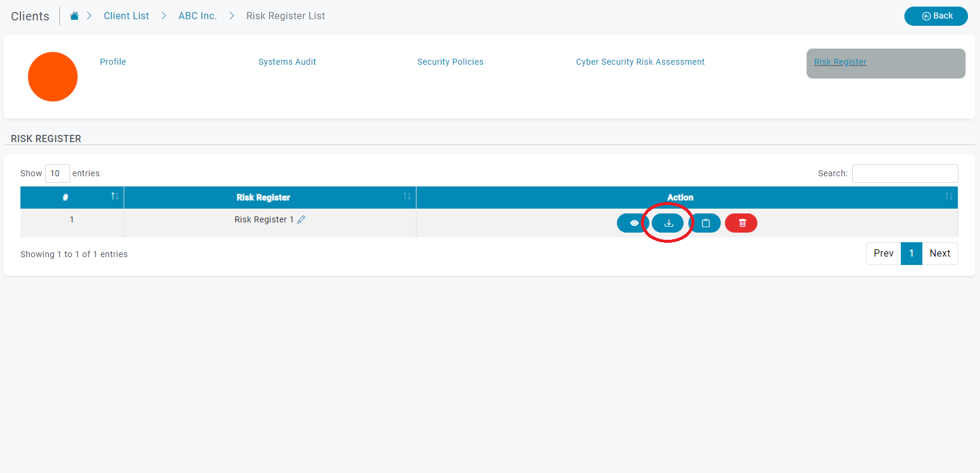The width and height of the screenshot is (980, 473).
Task: Open Client List breadcrumb link
Action: point(126,16)
